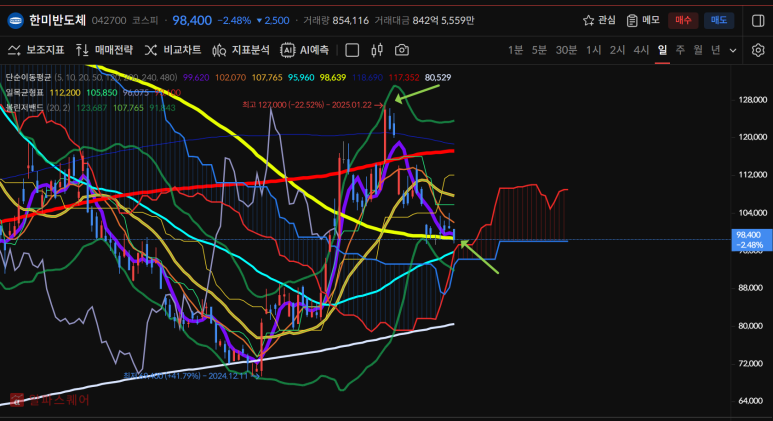Select the 5분 timeframe

click(539, 50)
